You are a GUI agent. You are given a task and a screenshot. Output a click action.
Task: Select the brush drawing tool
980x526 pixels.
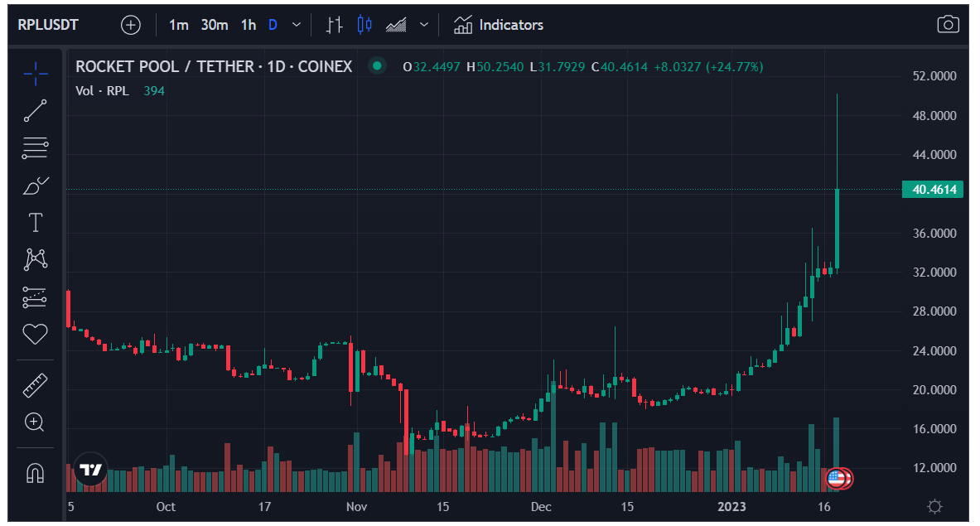tap(35, 186)
